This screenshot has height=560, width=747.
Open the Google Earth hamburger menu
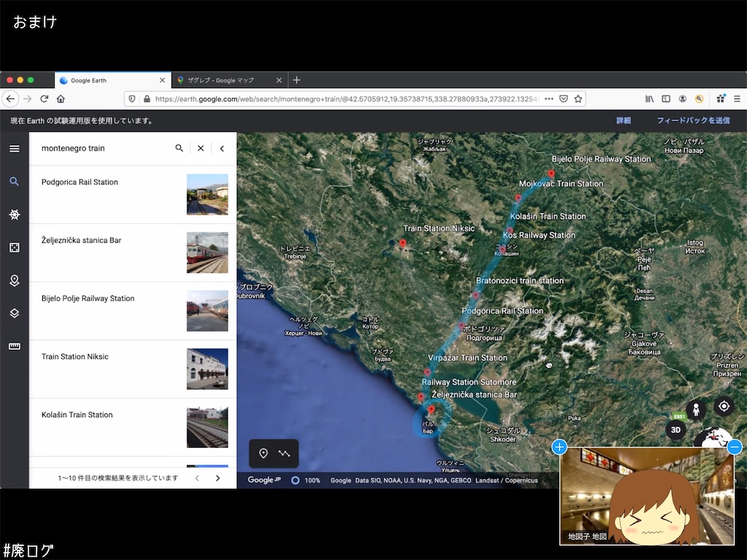click(x=15, y=149)
